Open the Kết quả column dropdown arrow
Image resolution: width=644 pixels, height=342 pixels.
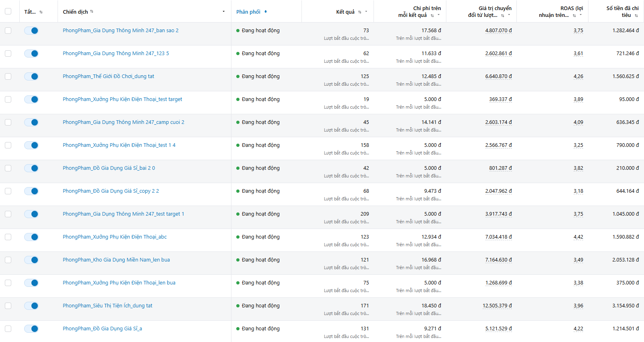pyautogui.click(x=366, y=12)
